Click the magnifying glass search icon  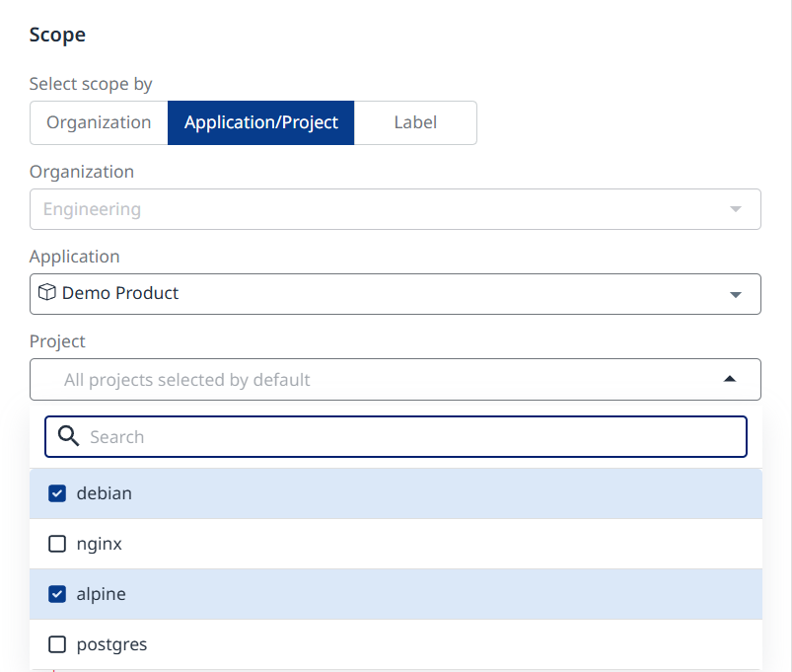coord(68,436)
